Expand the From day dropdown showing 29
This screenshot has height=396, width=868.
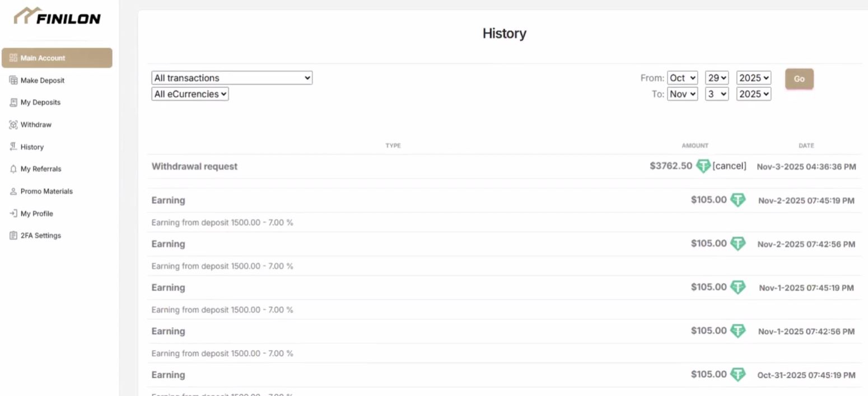pos(716,78)
